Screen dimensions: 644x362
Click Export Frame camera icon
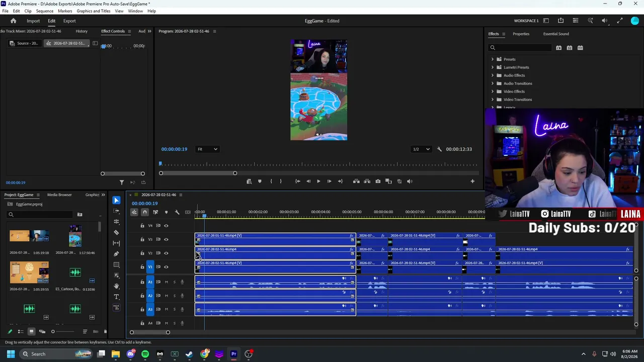coord(378,182)
